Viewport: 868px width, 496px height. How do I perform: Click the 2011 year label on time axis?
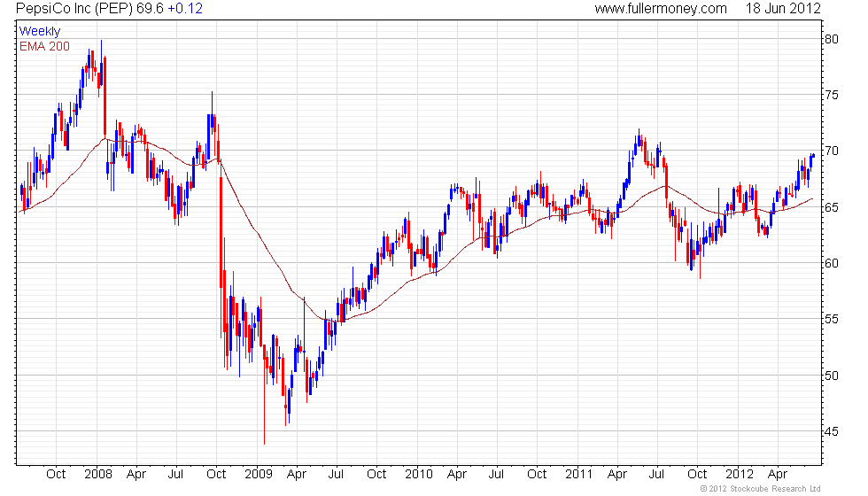click(x=579, y=475)
